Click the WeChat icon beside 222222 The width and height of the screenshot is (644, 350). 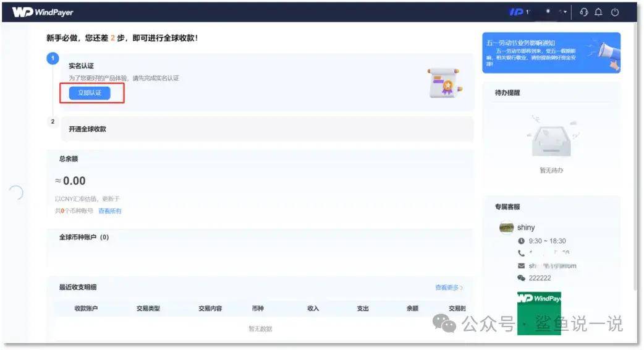pos(521,278)
